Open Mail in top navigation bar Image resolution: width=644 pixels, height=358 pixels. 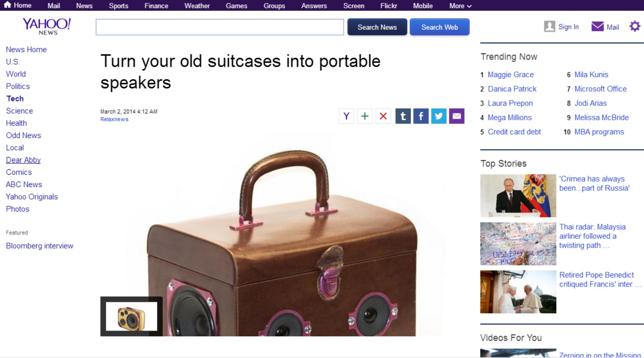pyautogui.click(x=54, y=6)
